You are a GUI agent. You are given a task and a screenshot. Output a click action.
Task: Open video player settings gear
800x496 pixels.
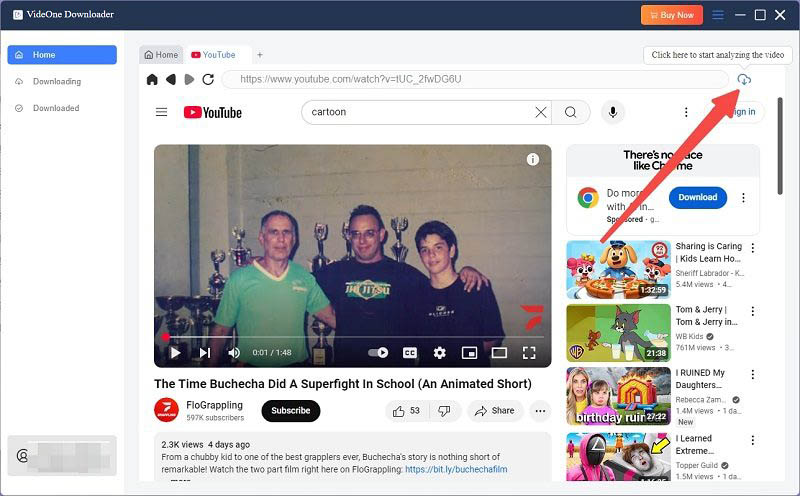(439, 352)
